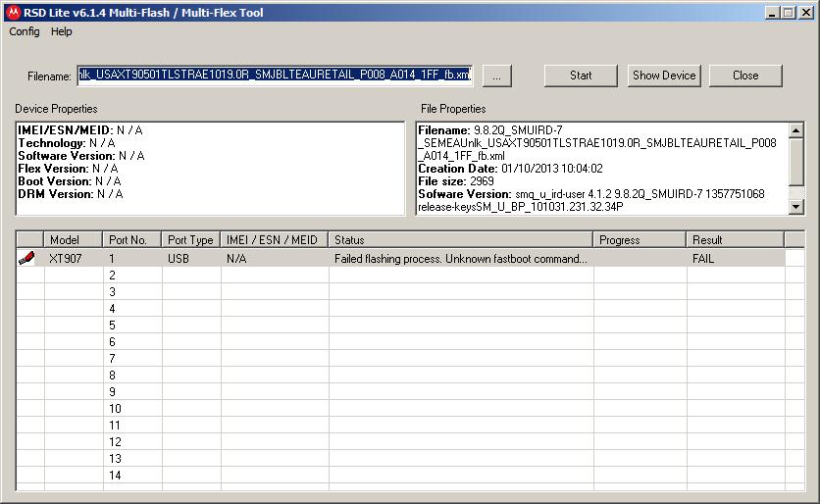Maximize the RSD Lite window
Image resolution: width=820 pixels, height=504 pixels.
point(788,13)
